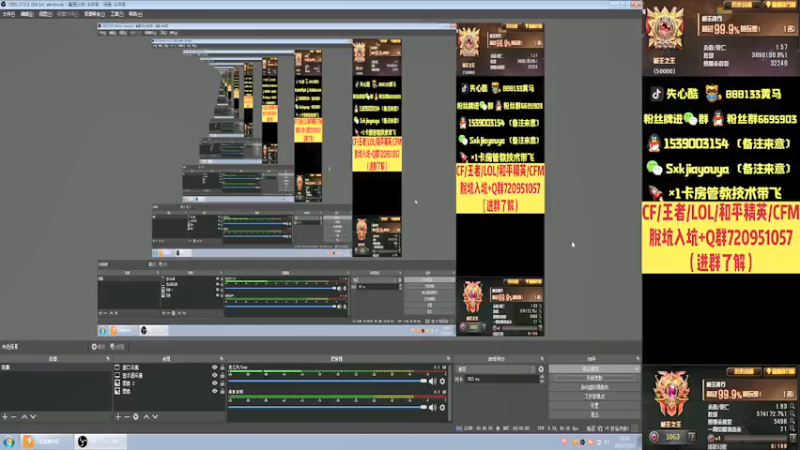The height and width of the screenshot is (450, 800).
Task: Click the 退出 exit button in Controls
Action: pyautogui.click(x=594, y=415)
